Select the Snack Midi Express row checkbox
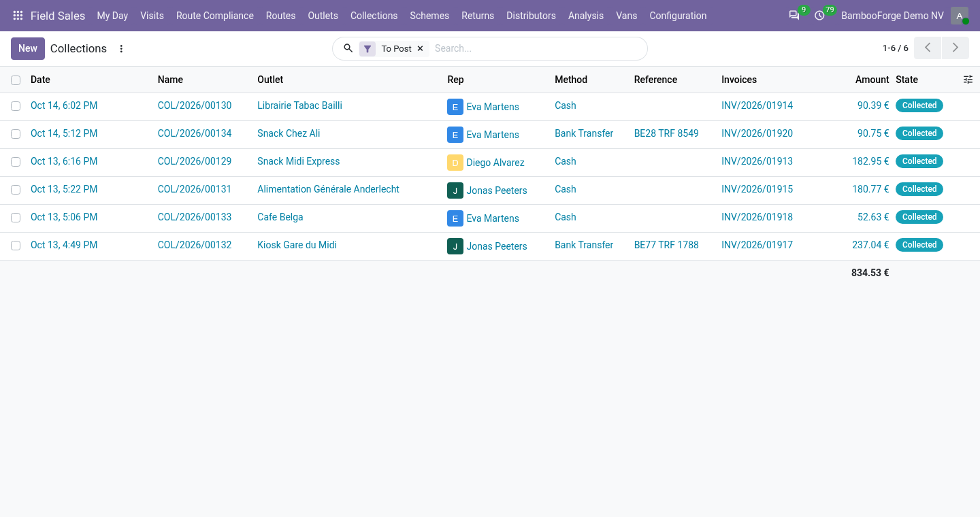The height and width of the screenshot is (517, 980). [16, 162]
